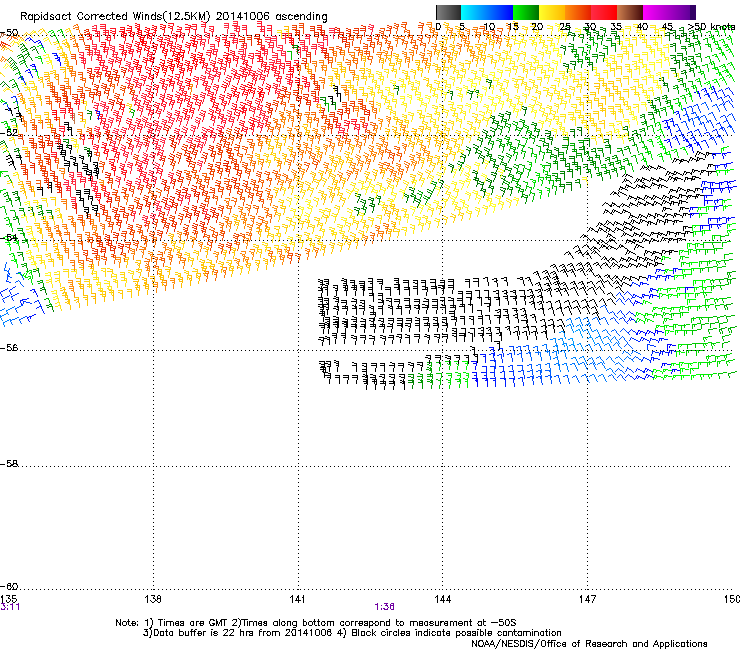Click the yellow 20-25 knots legend swatch
The image size is (740, 650).
(x=552, y=12)
